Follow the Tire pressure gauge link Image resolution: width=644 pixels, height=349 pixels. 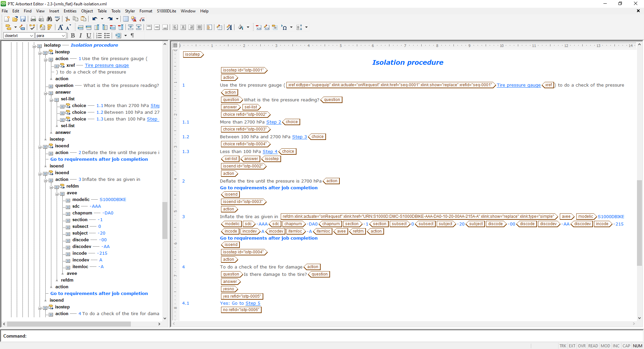point(519,85)
